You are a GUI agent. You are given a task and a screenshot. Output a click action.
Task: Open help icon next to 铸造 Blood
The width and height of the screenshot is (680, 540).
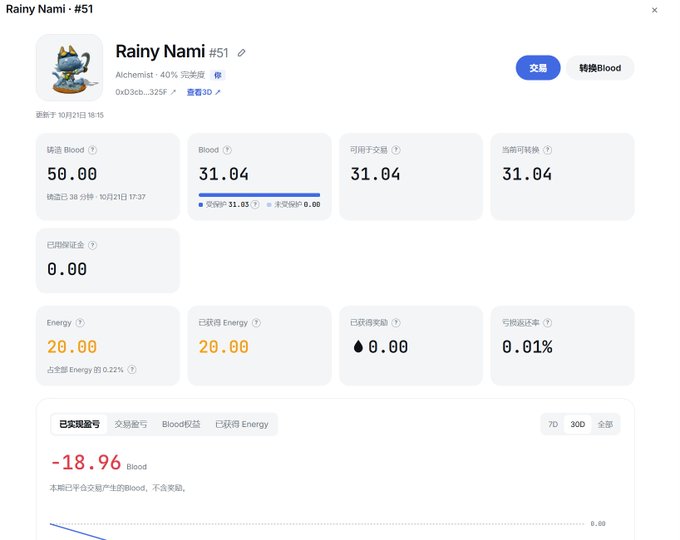pos(92,150)
